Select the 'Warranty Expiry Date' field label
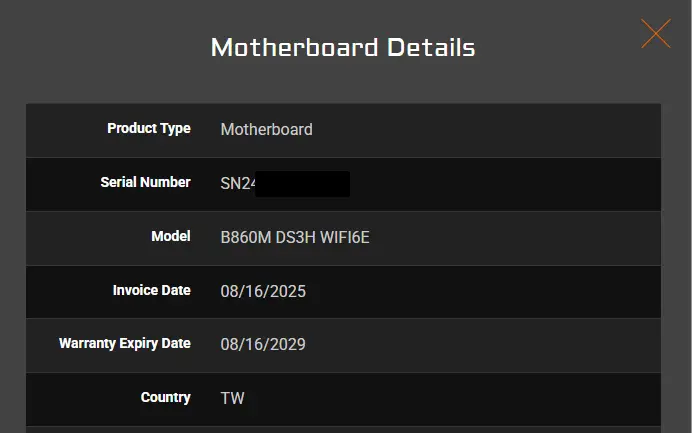 tap(125, 343)
